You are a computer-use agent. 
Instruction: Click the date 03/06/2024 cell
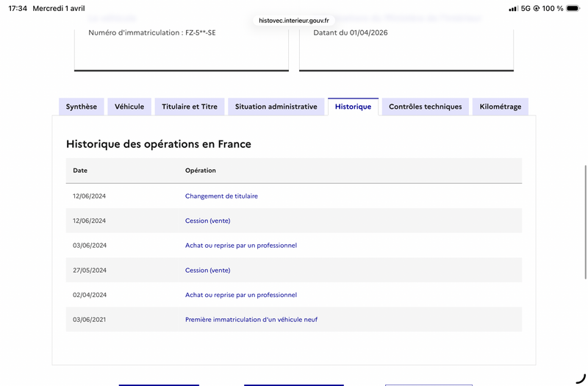pyautogui.click(x=90, y=246)
